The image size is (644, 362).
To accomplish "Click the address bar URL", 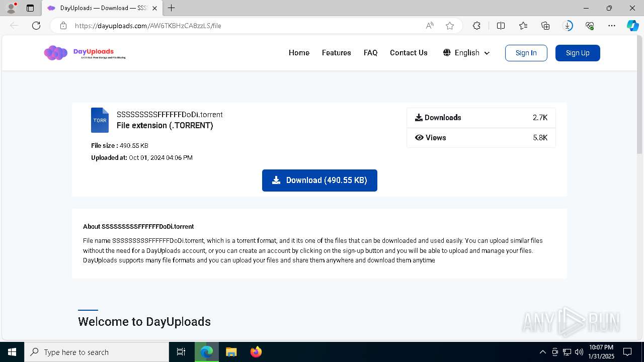I will click(148, 26).
